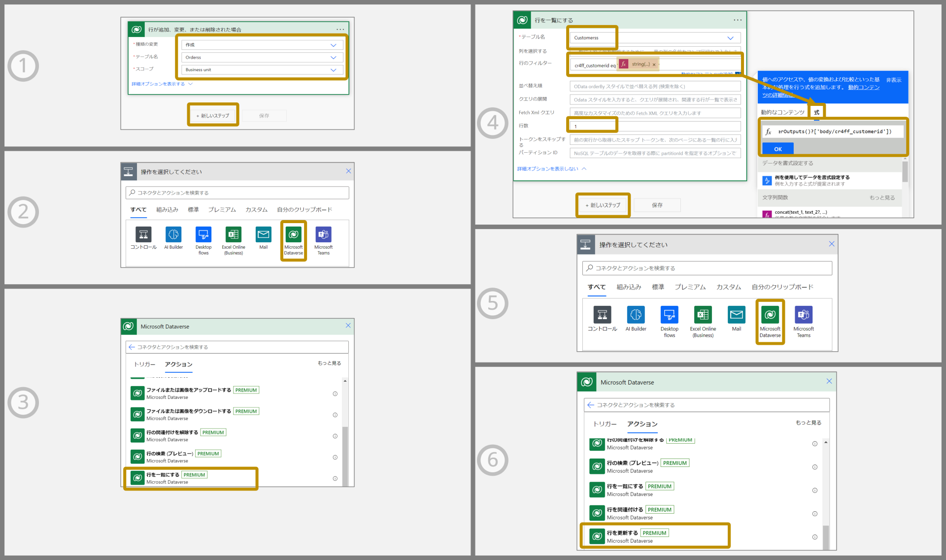Close the step 2 操作を選択してください dialog
This screenshot has height=560, width=946.
coord(348,171)
